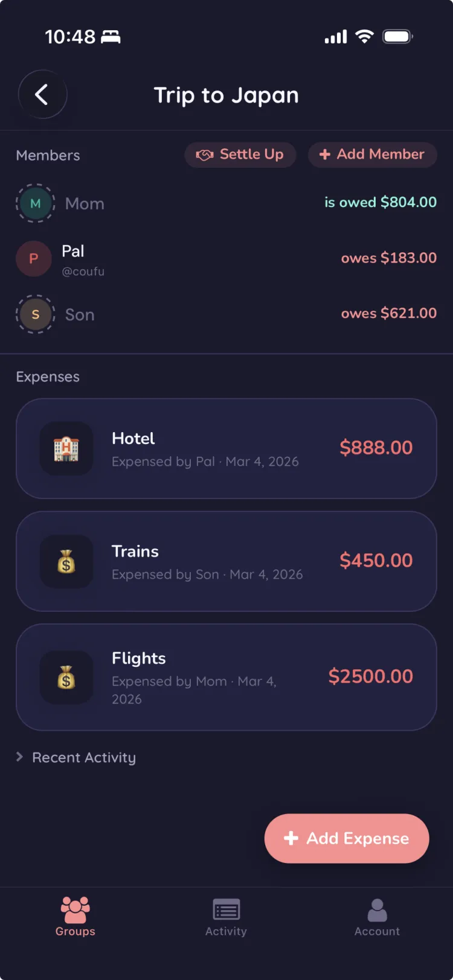Click the Flights money bag icon
The width and height of the screenshot is (453, 980).
pyautogui.click(x=66, y=677)
